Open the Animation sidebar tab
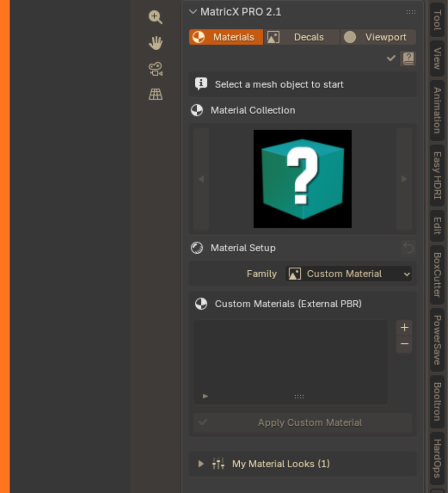Screen dimensions: 448x493 tap(437, 110)
